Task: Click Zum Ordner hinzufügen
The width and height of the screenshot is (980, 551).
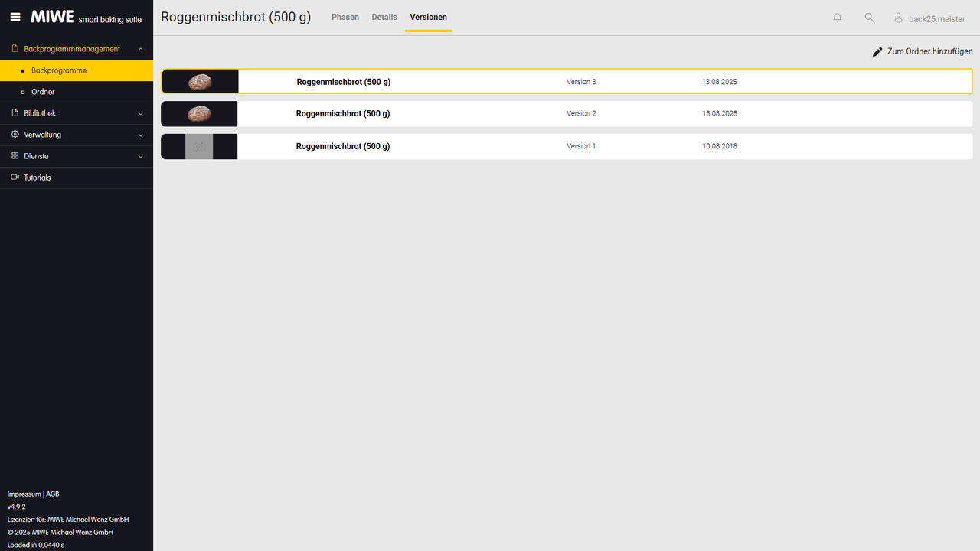Action: click(929, 51)
